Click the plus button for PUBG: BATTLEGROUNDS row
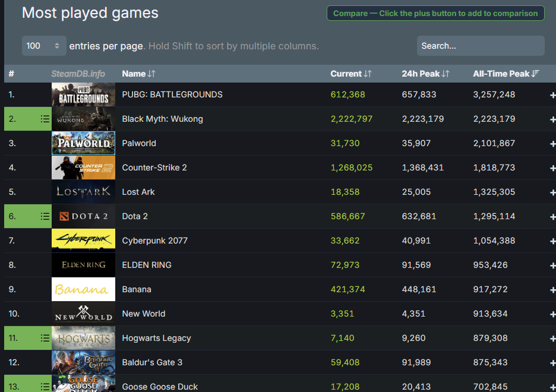The image size is (556, 392). [553, 95]
